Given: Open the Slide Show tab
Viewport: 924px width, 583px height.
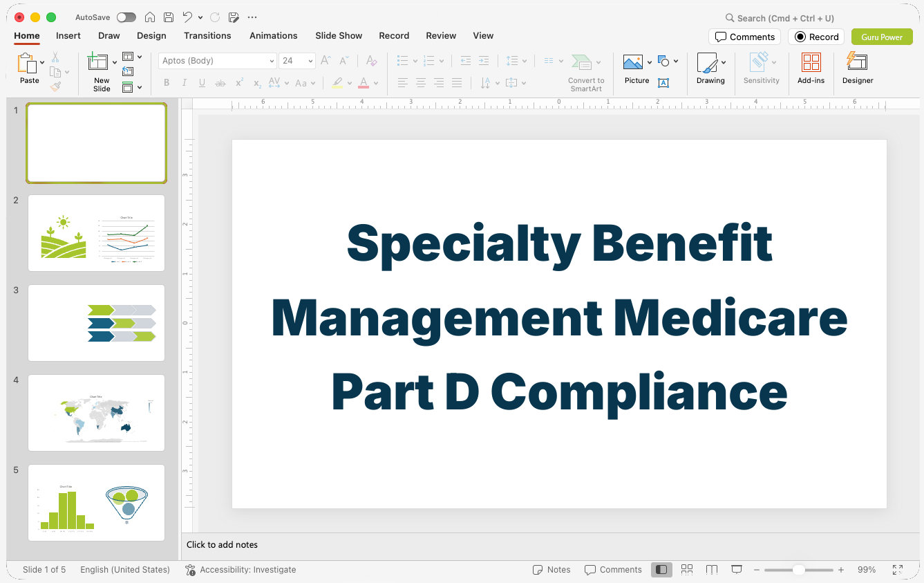Looking at the screenshot, I should coord(339,35).
